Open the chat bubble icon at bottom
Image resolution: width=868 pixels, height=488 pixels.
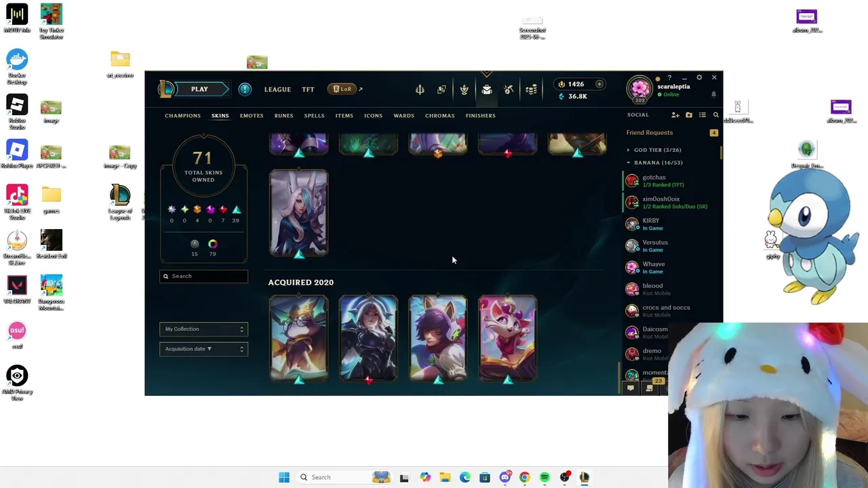631,388
